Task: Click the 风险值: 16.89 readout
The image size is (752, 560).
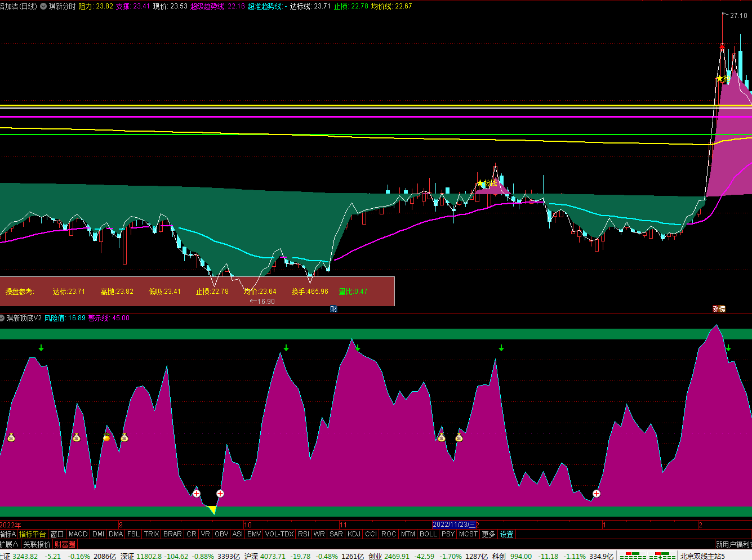Action: (x=65, y=318)
